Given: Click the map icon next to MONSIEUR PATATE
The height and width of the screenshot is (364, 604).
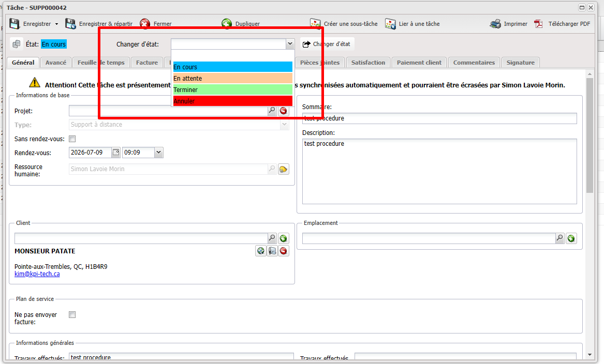Looking at the screenshot, I should tap(272, 251).
